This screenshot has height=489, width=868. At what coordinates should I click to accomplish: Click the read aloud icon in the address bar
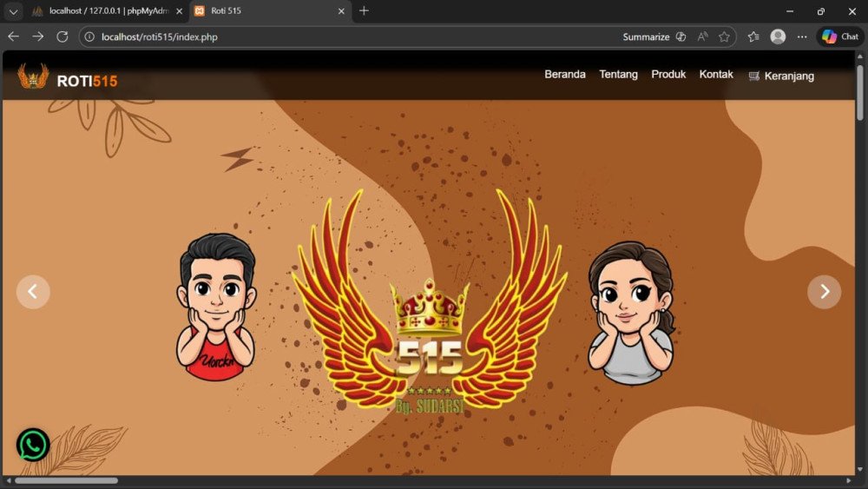[703, 36]
